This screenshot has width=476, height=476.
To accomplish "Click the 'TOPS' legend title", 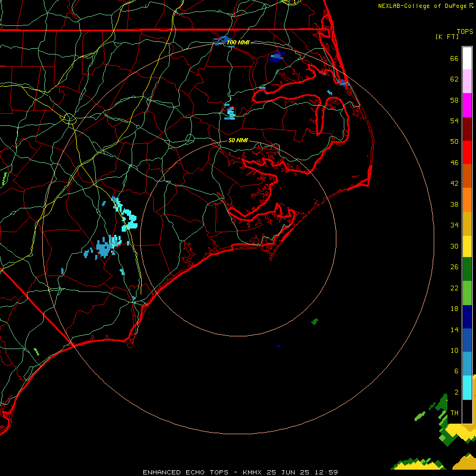I will [x=465, y=32].
